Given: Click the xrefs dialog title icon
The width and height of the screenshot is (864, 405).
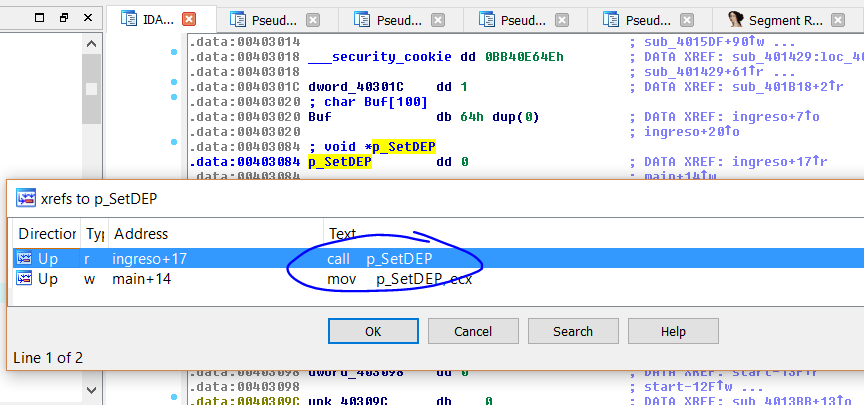Looking at the screenshot, I should click(26, 198).
